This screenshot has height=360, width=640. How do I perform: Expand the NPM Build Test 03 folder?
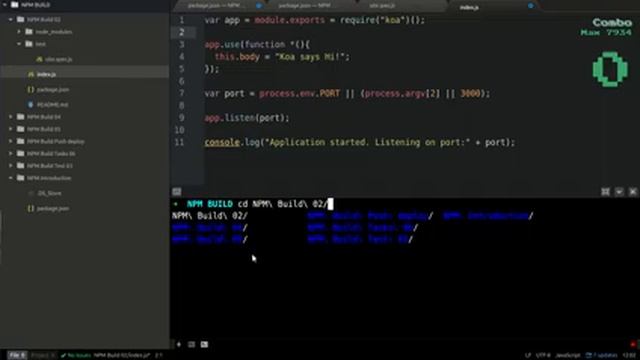(x=11, y=166)
